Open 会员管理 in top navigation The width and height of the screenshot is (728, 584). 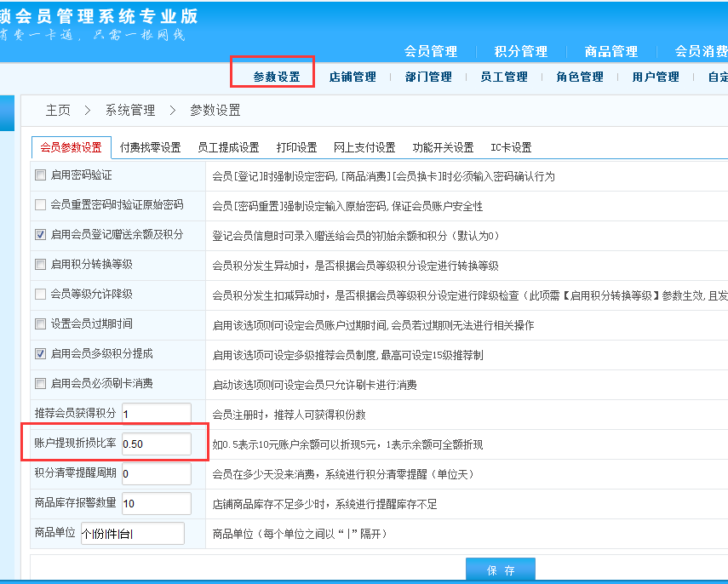coord(430,51)
